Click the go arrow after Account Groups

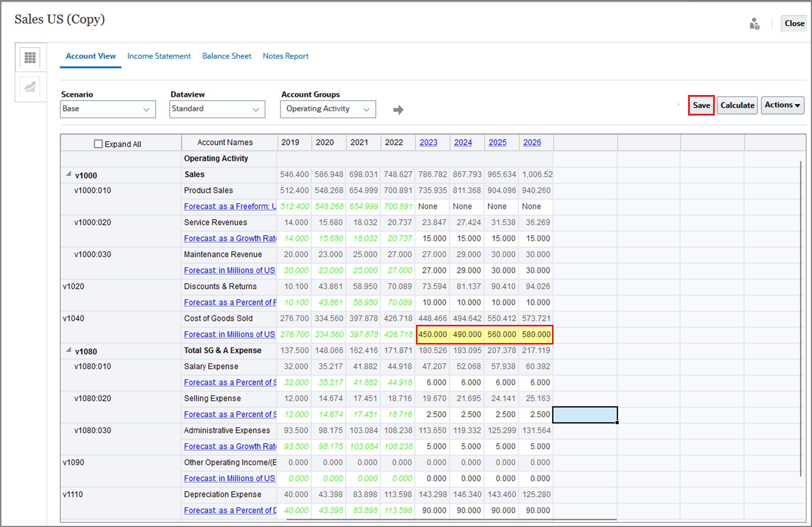click(x=398, y=109)
